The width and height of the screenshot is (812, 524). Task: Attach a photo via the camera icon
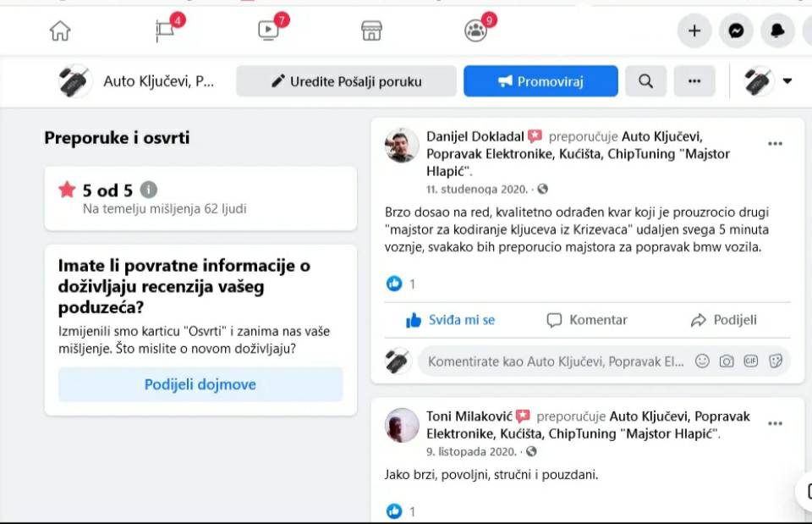click(x=727, y=361)
